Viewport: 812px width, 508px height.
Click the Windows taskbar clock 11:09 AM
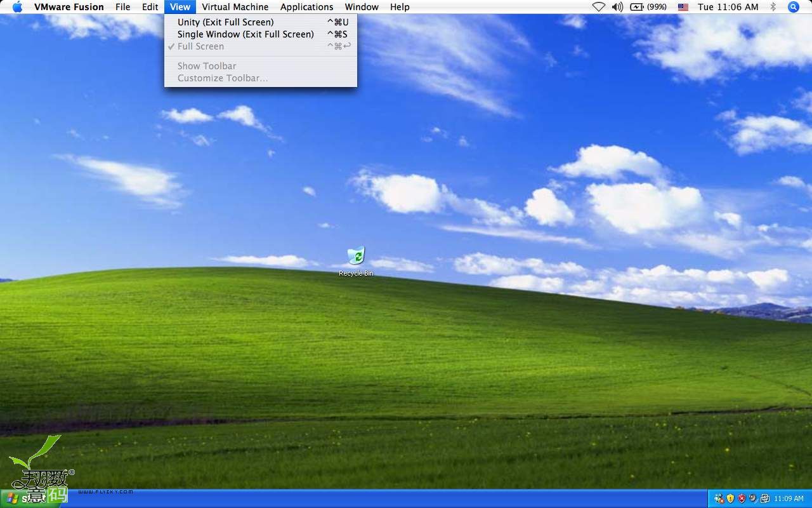click(789, 498)
